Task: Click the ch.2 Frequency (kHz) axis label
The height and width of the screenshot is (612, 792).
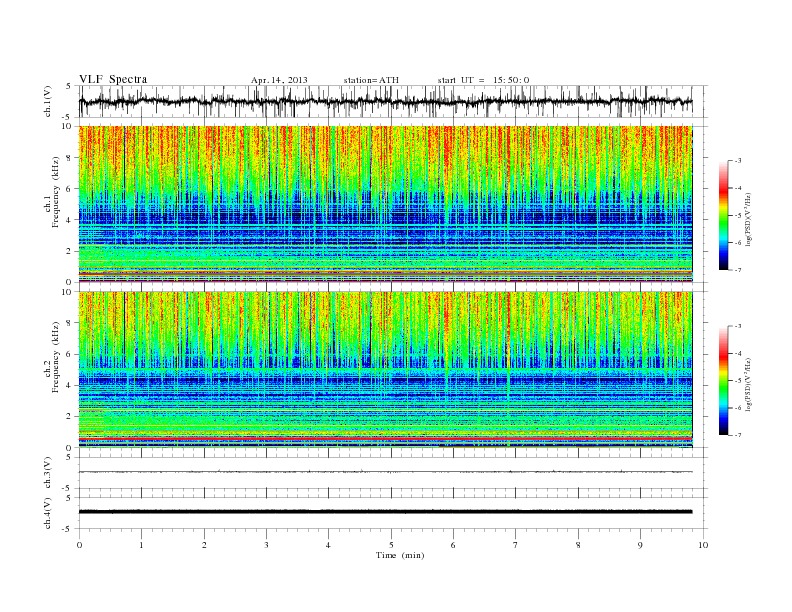Action: (x=52, y=356)
